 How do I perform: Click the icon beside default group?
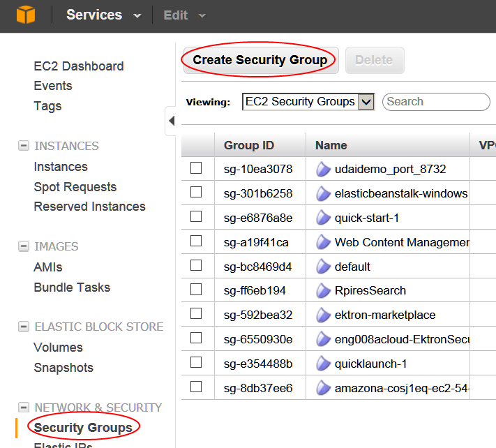pos(323,267)
